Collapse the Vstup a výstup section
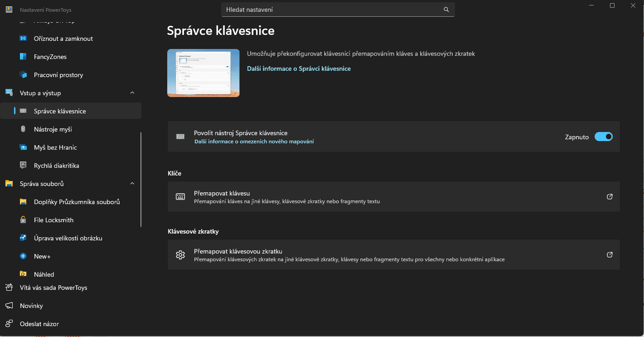Viewport: 644px width, 337px height. click(x=132, y=93)
